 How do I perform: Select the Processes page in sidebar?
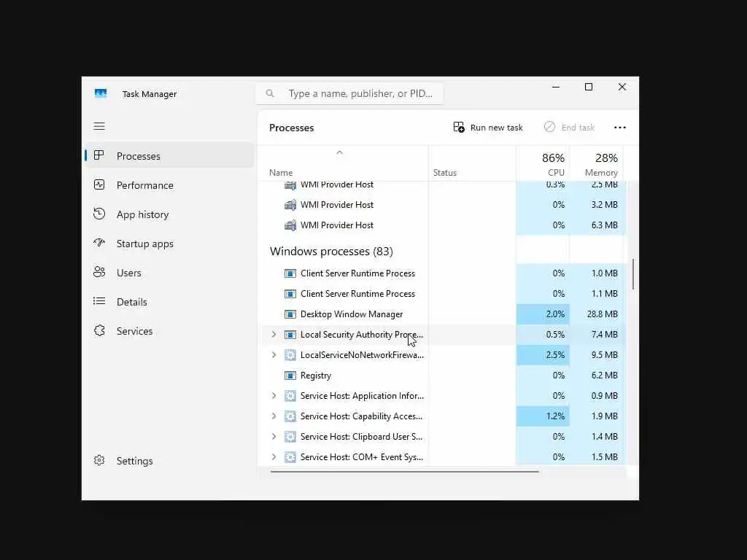pyautogui.click(x=169, y=156)
